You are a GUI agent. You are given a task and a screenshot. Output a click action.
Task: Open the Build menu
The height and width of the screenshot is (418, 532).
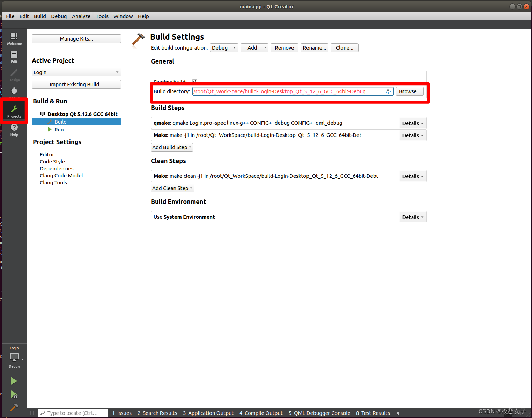click(40, 16)
